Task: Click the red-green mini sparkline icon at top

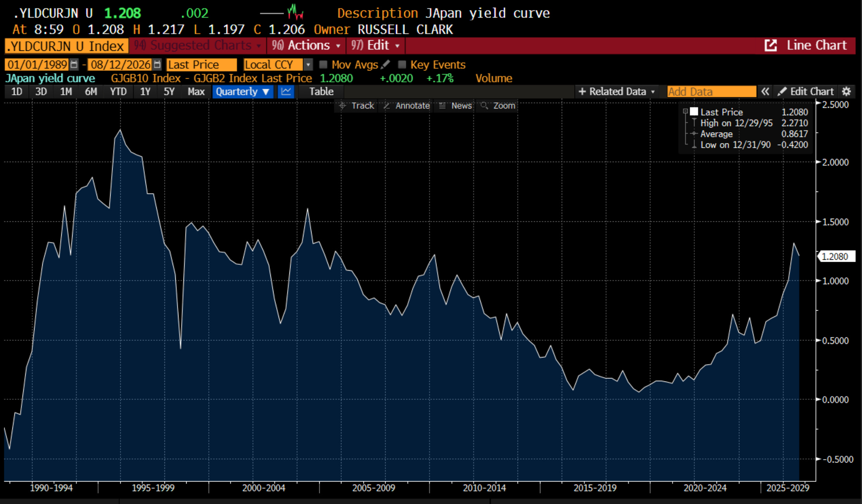Action: [x=295, y=12]
